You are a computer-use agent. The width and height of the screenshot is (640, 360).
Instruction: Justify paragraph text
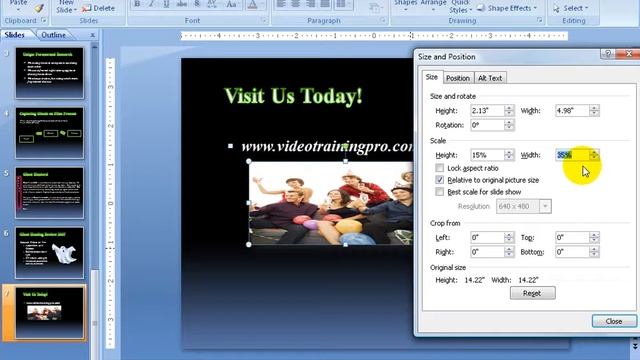(x=325, y=4)
